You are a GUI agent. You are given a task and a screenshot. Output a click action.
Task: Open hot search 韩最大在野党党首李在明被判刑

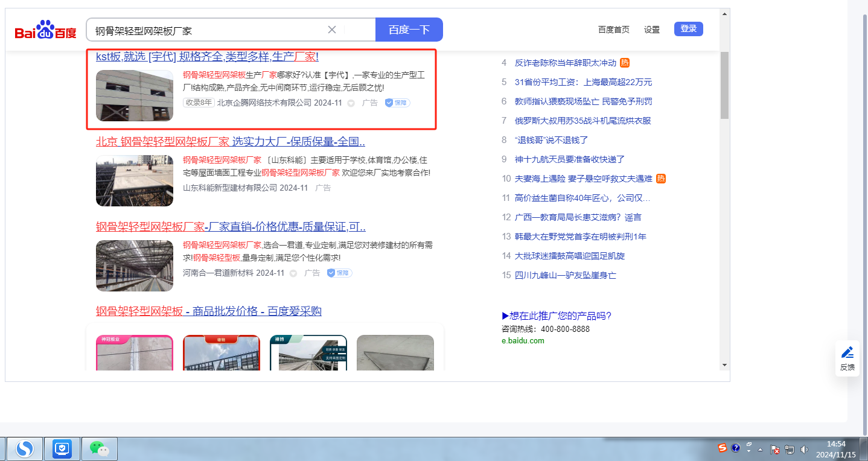point(581,237)
